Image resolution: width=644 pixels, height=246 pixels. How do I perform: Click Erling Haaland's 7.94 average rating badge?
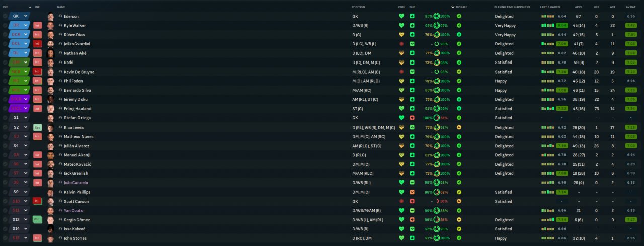(631, 108)
